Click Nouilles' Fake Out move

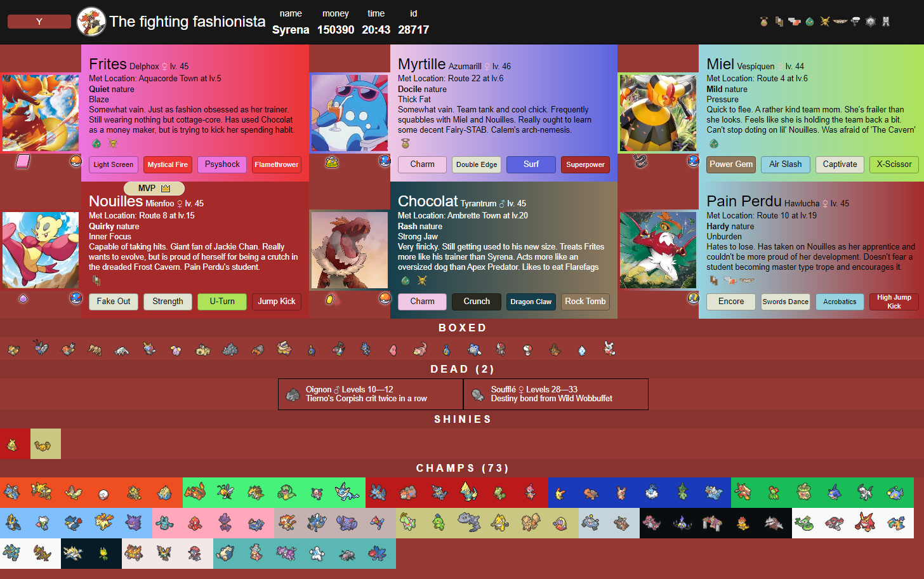pos(113,302)
